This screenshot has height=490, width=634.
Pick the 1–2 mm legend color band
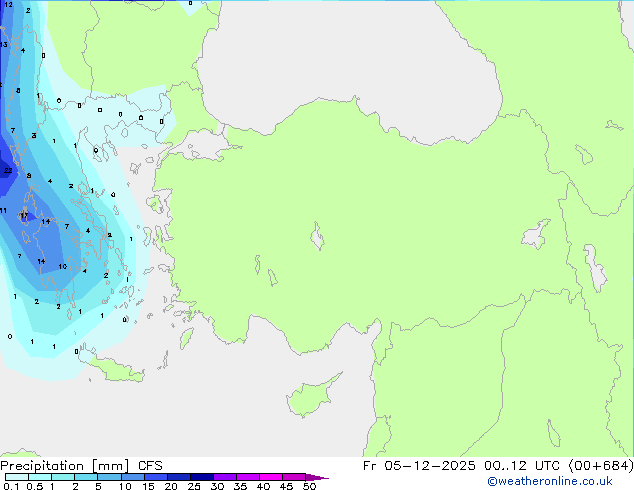coord(63,477)
